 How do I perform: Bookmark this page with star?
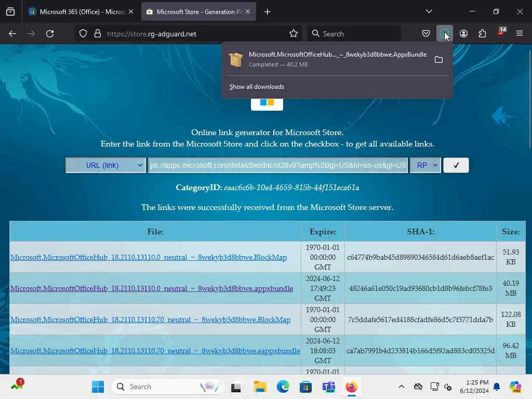[x=294, y=34]
